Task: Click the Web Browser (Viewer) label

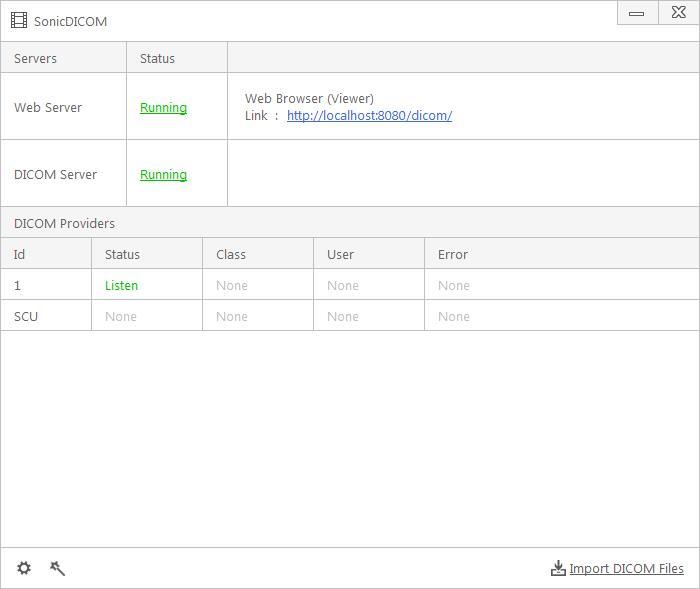Action: click(309, 99)
